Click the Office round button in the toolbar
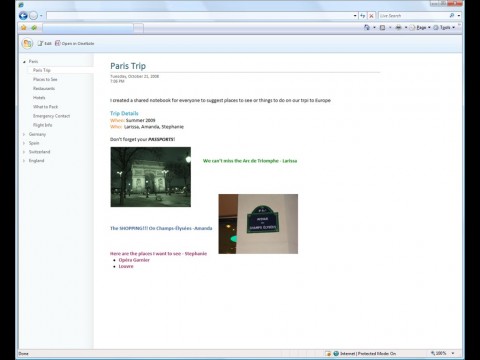480x360 pixels. pyautogui.click(x=27, y=43)
